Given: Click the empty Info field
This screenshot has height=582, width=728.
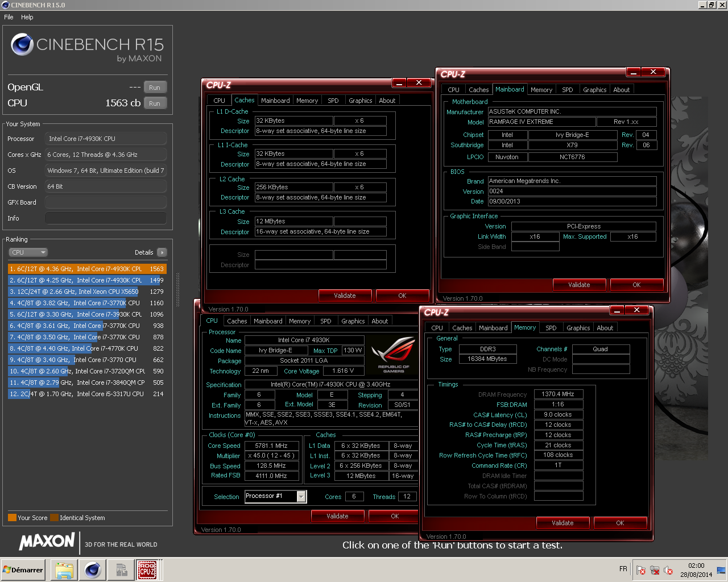Looking at the screenshot, I should coord(106,218).
